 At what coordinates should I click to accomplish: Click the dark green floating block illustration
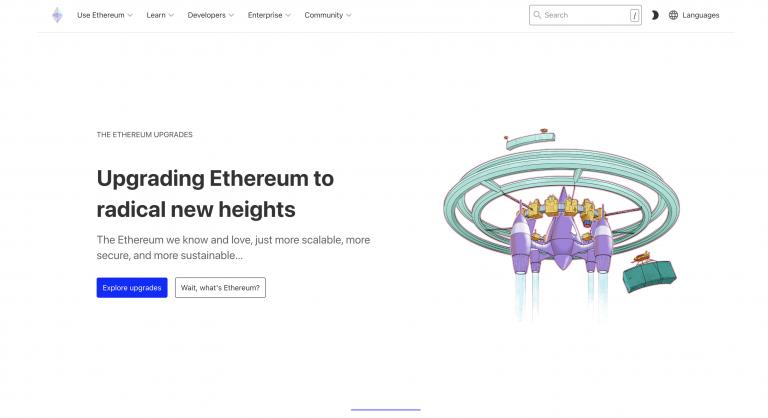pyautogui.click(x=649, y=276)
